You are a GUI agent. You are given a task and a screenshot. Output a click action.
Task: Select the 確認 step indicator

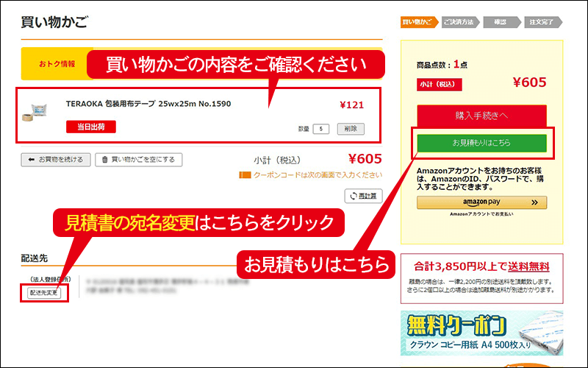(x=501, y=22)
